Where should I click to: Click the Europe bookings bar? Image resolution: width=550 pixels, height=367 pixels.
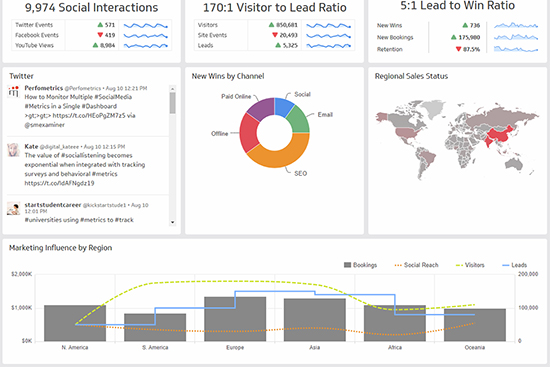235,319
